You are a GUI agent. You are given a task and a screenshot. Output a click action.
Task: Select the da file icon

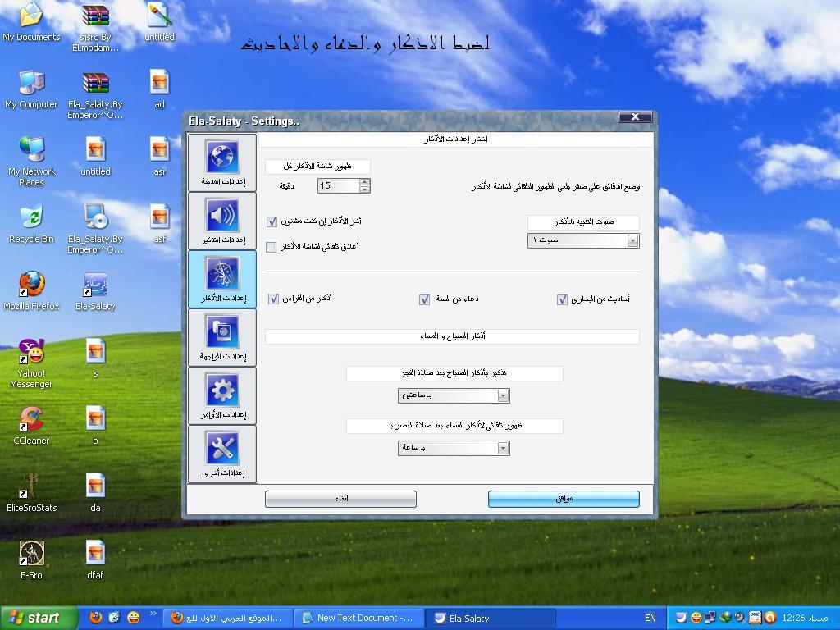[95, 493]
